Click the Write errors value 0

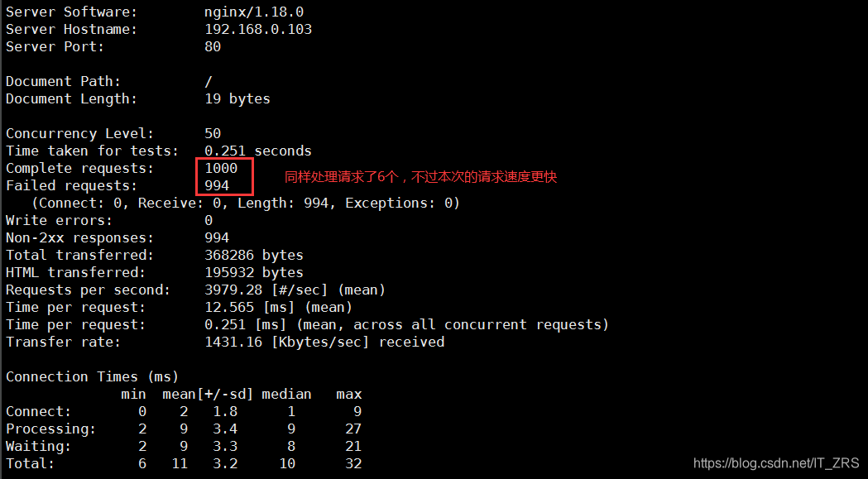coord(209,220)
